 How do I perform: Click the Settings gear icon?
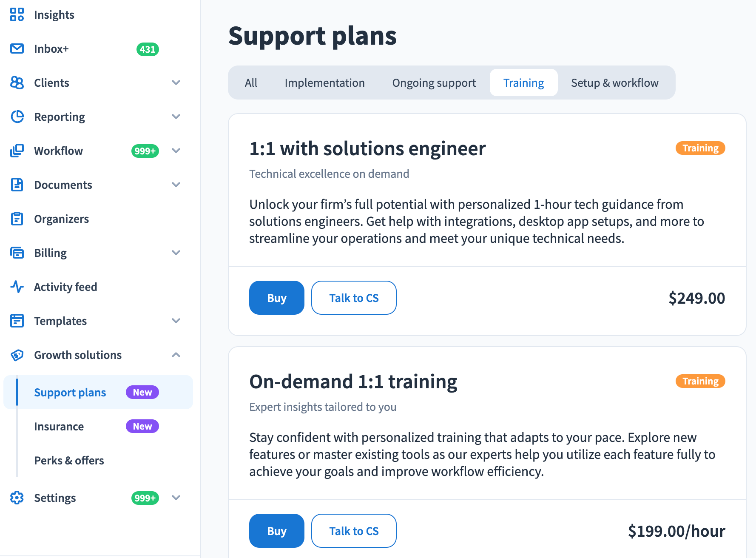click(17, 498)
